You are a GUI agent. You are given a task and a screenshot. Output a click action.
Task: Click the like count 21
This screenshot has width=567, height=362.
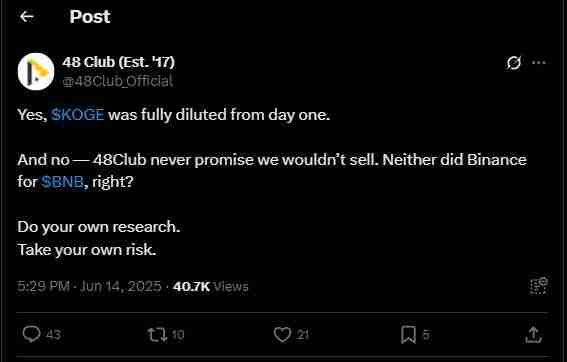302,335
